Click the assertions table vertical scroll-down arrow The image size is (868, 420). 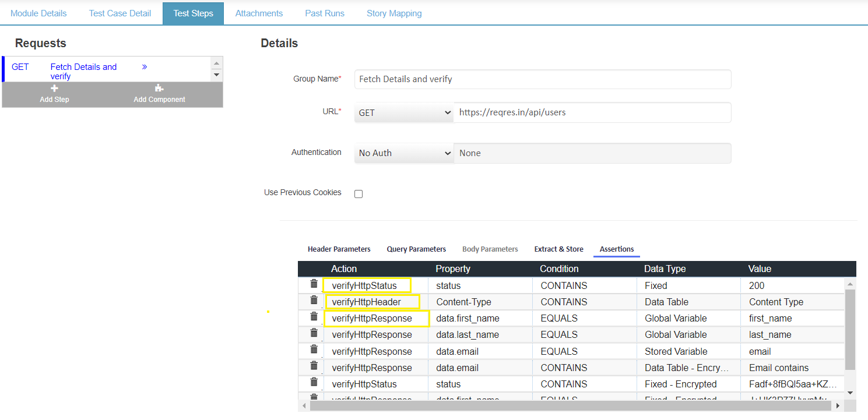[x=851, y=392]
